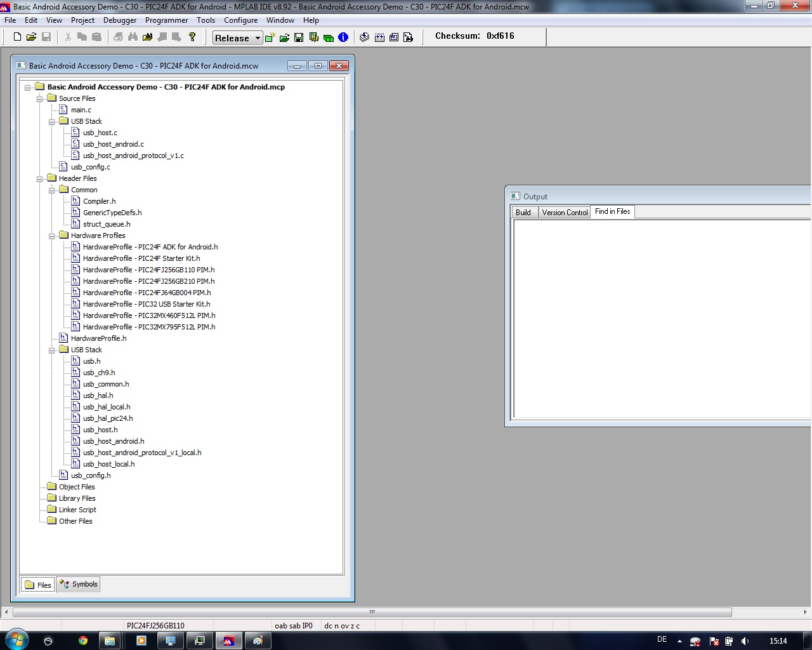Click the New Project icon
The width and height of the screenshot is (812, 650).
click(x=270, y=37)
